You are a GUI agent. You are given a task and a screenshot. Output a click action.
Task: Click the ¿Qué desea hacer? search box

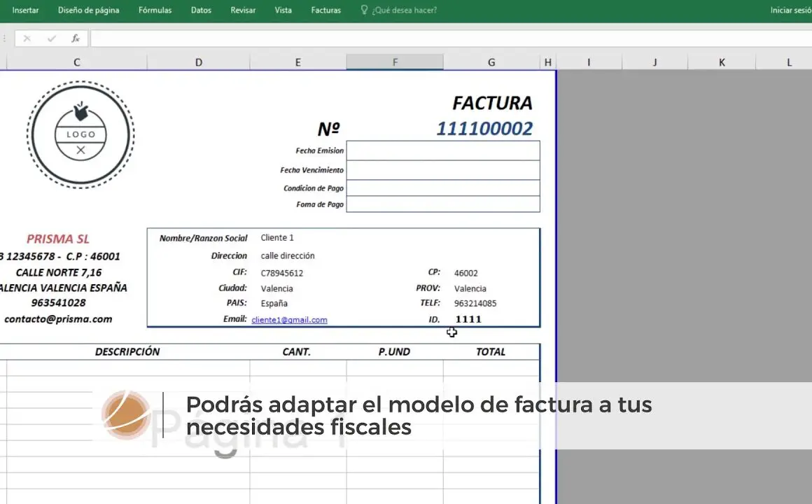[x=405, y=10]
